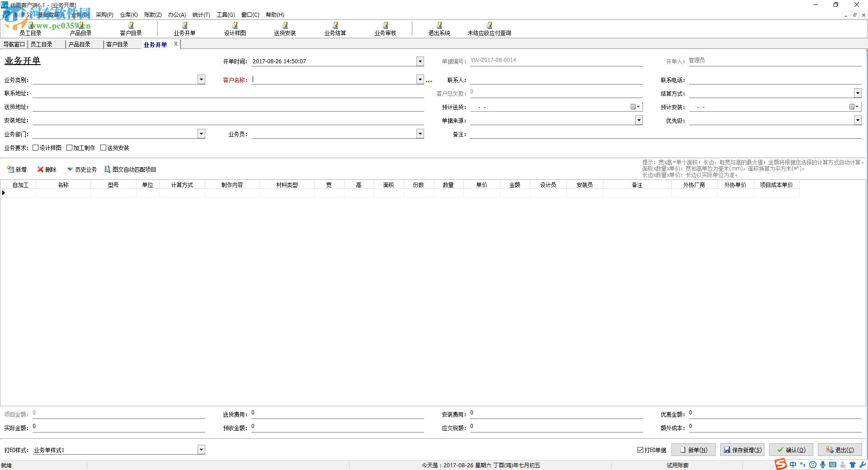Screen dimensions: 868x470
Task: Click the 退出系统 toolbar icon
Action: point(439,29)
